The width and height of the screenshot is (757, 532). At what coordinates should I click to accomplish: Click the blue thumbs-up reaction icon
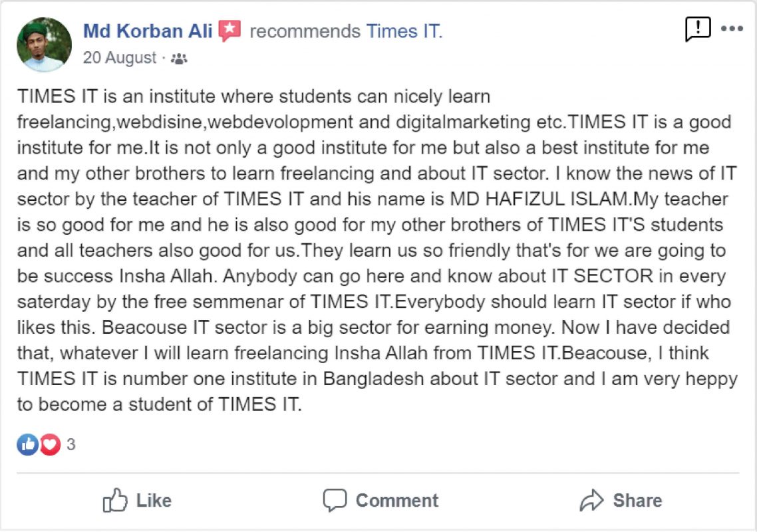tap(28, 444)
